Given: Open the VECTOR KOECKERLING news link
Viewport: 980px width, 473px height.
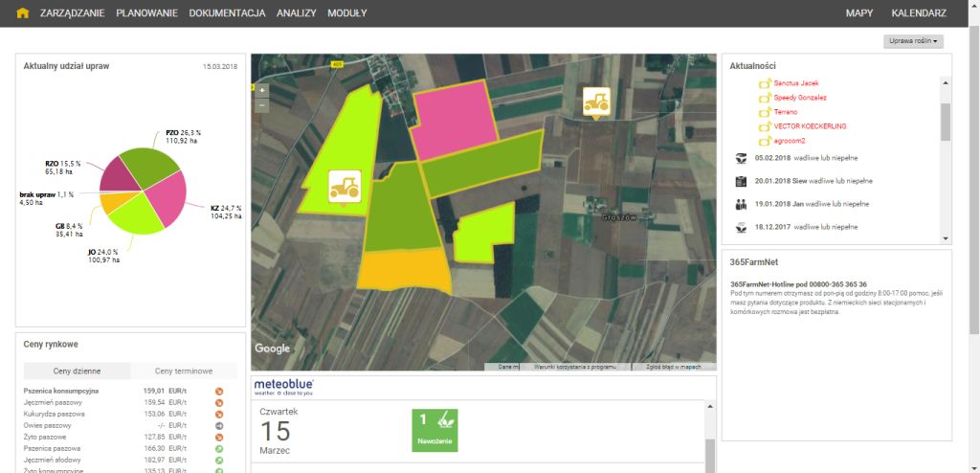Looking at the screenshot, I should [x=810, y=126].
